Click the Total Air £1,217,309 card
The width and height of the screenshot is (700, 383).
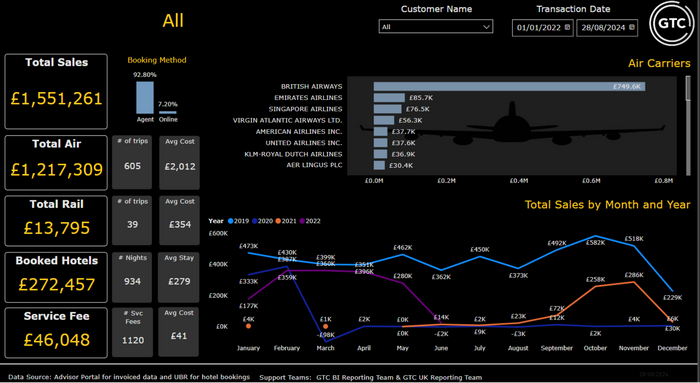[56, 163]
